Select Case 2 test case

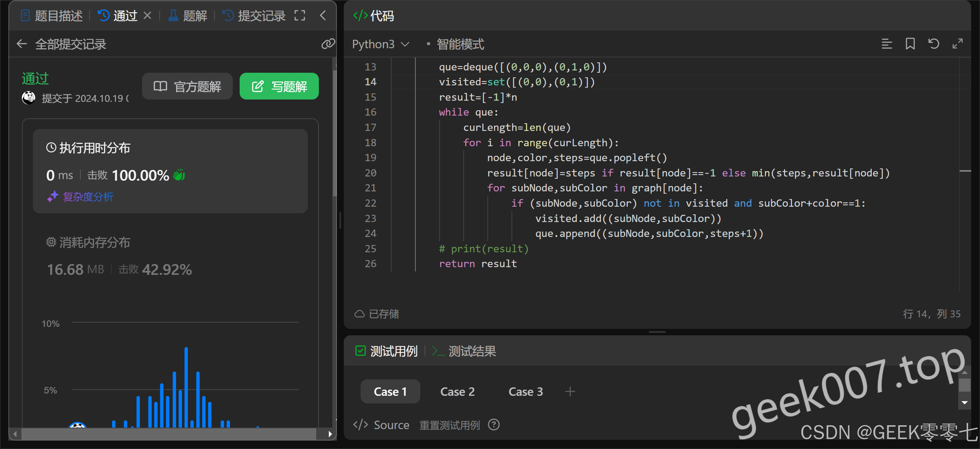(x=457, y=392)
